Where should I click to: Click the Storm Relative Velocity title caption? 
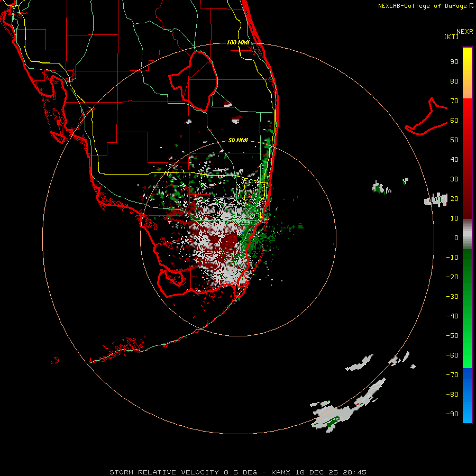238,472
